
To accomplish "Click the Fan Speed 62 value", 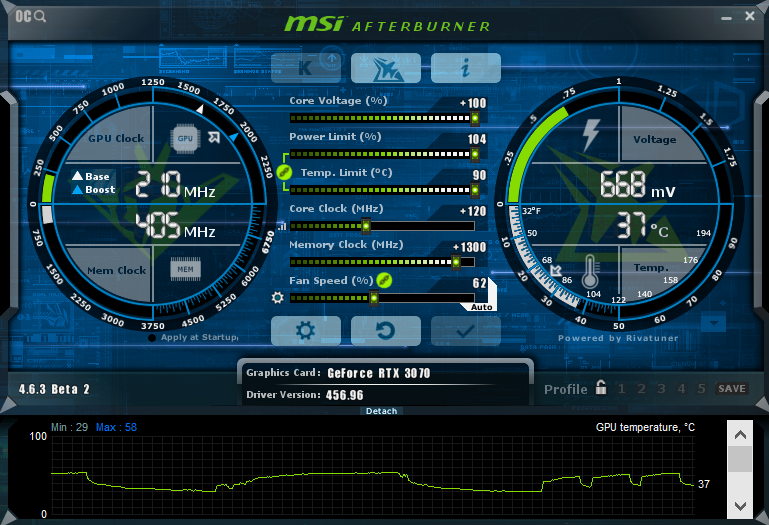I will (x=480, y=283).
